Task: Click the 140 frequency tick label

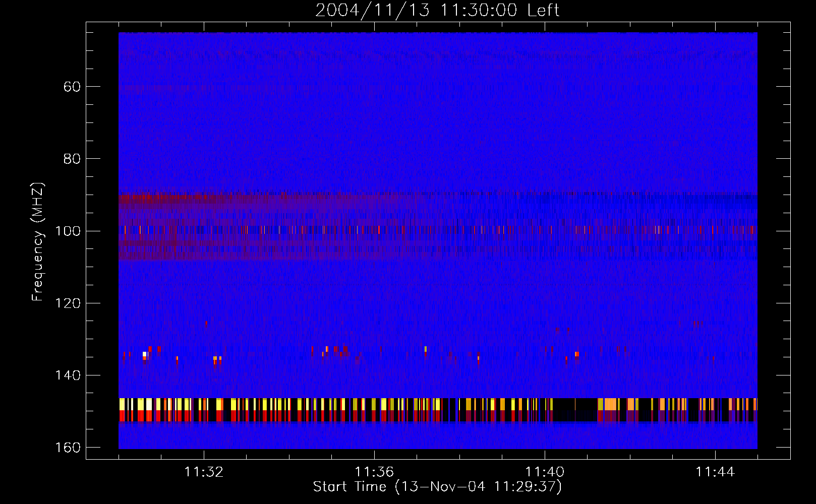Action: [x=68, y=375]
